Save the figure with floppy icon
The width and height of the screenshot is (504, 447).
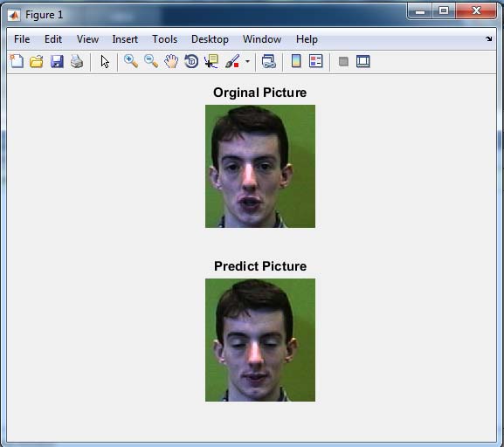coord(57,61)
